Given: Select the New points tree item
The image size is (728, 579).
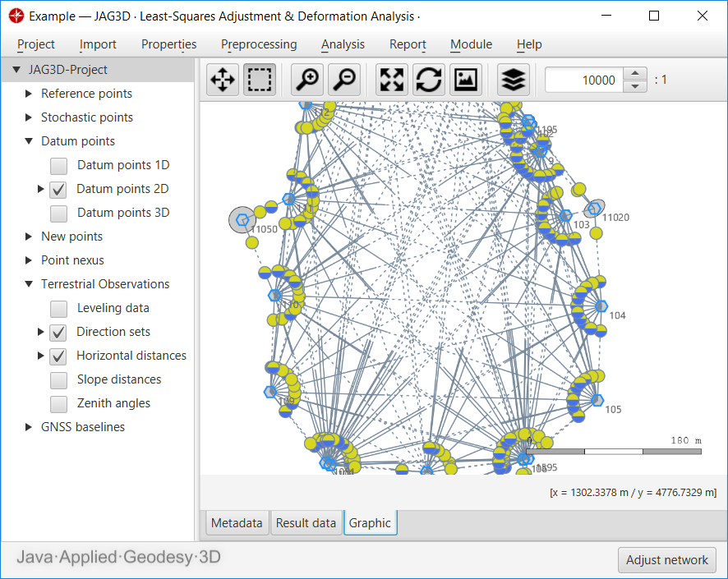Looking at the screenshot, I should (x=71, y=237).
